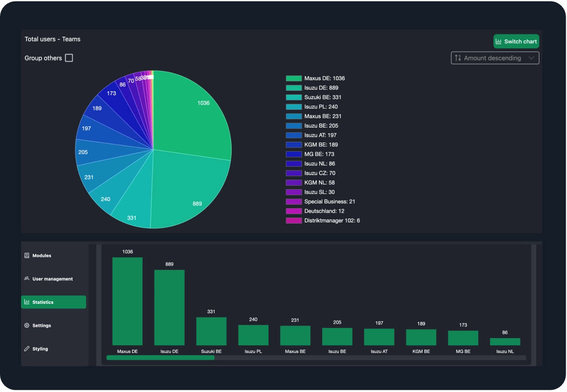Toggle Distriktmanager 102 legend color swatch
Screen dimensions: 567x392
(294, 221)
